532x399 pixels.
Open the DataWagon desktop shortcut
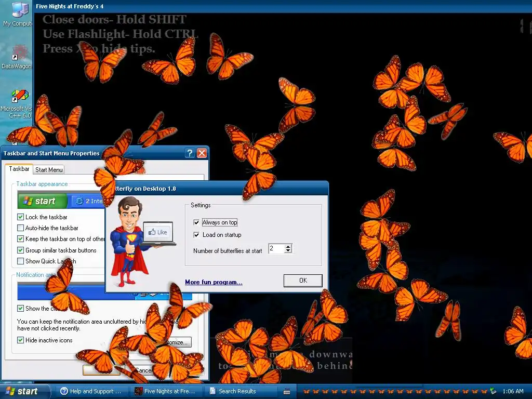coord(17,57)
